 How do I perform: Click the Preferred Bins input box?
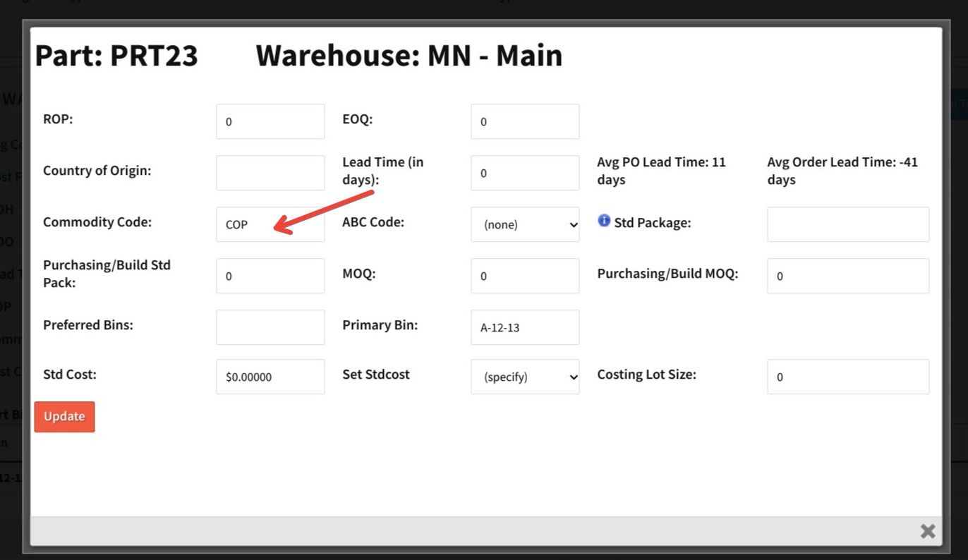270,327
